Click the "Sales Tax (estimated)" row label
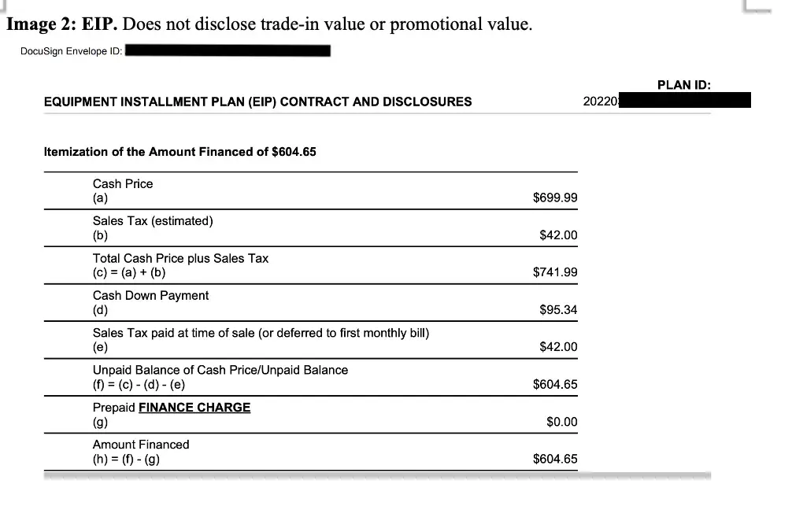Screen dimensions: 792x532 153,221
